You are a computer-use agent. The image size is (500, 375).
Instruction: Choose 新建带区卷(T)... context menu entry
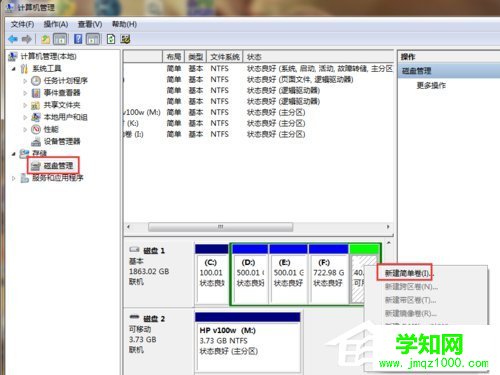410,300
